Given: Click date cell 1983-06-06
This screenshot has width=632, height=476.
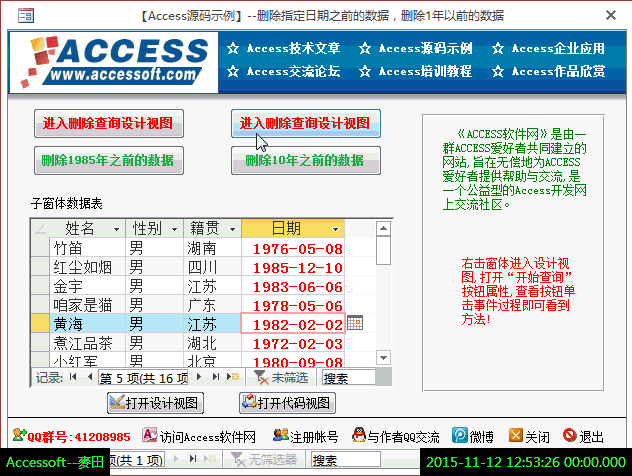Looking at the screenshot, I should [293, 286].
